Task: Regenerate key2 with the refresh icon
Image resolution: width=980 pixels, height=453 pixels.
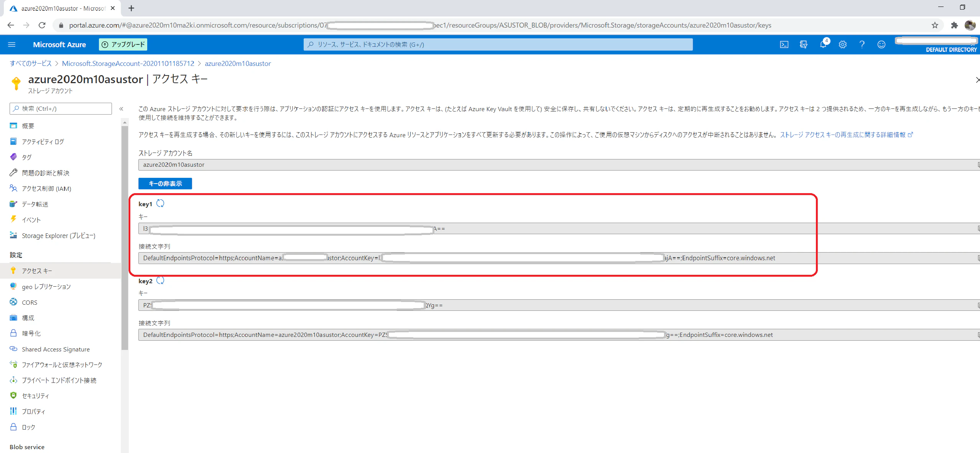Action: pos(160,281)
